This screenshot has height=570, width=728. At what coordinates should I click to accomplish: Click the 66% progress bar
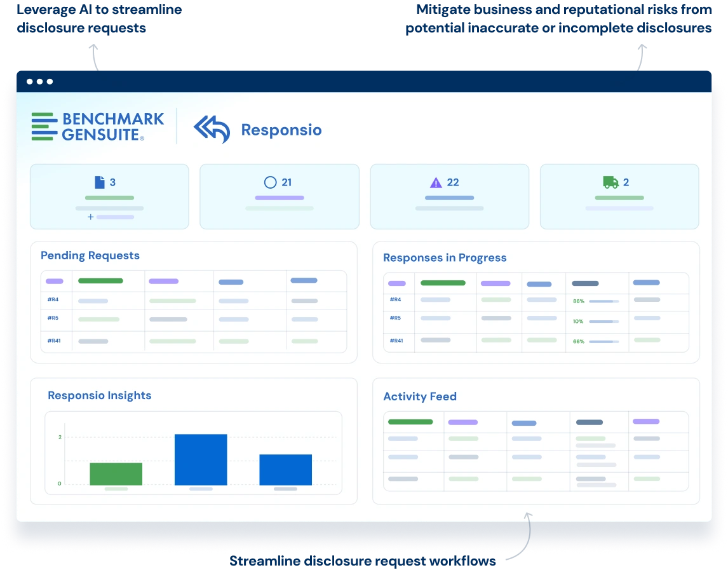tap(603, 341)
